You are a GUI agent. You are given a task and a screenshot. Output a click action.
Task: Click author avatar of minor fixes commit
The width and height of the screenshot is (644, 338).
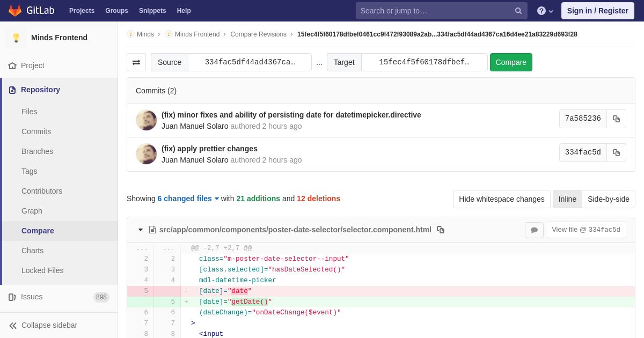coord(147,120)
